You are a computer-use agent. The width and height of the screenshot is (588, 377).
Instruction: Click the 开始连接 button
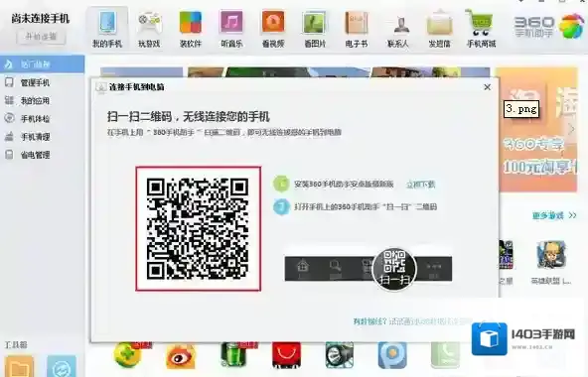pos(41,37)
